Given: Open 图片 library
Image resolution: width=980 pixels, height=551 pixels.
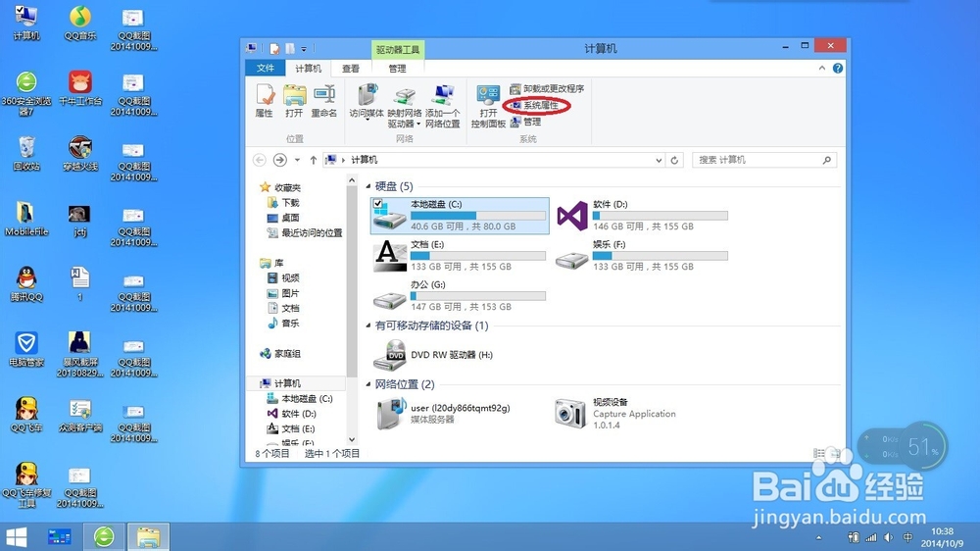Looking at the screenshot, I should 283,293.
